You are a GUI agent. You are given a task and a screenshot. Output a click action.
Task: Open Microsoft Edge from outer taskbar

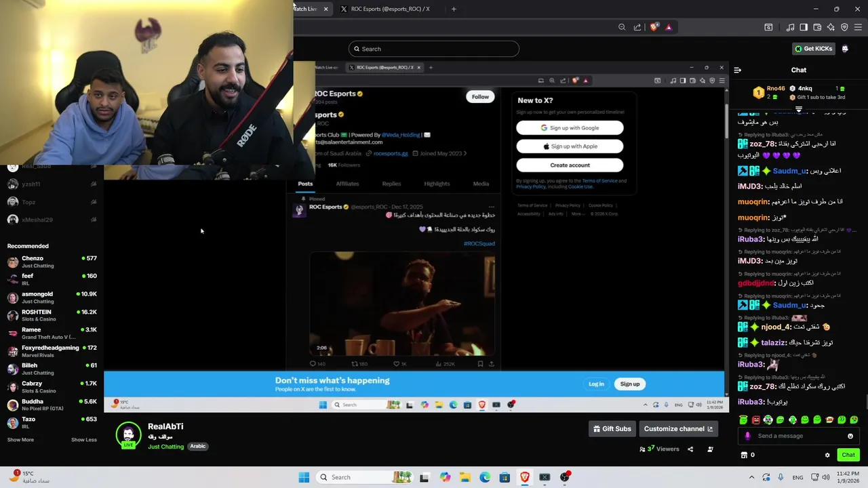(x=485, y=477)
